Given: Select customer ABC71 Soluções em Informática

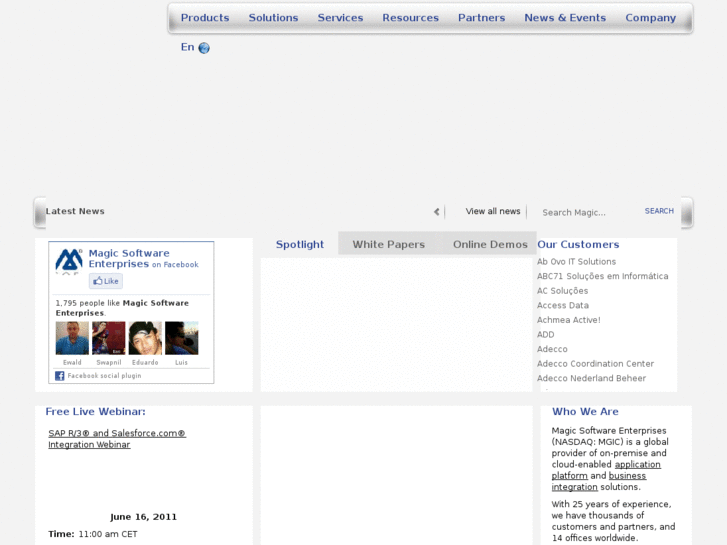Looking at the screenshot, I should pos(603,276).
